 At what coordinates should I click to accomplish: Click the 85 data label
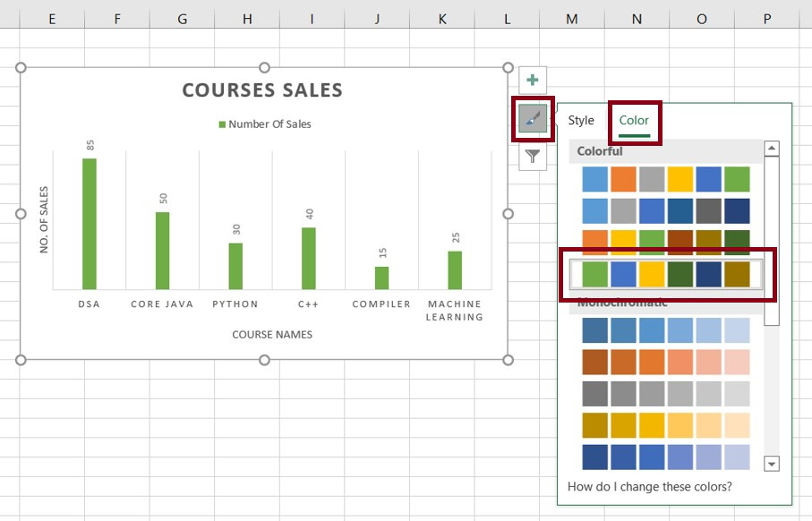[x=90, y=145]
